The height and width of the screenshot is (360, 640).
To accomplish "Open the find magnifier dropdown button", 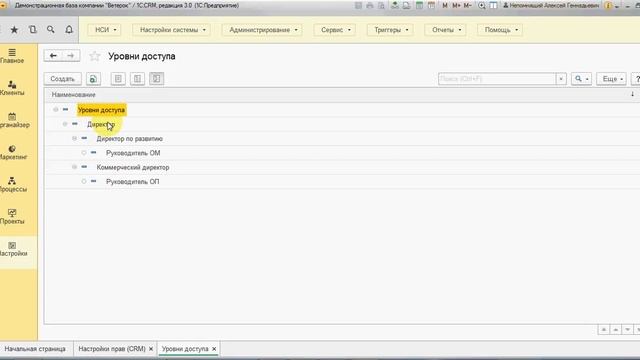I will point(581,79).
